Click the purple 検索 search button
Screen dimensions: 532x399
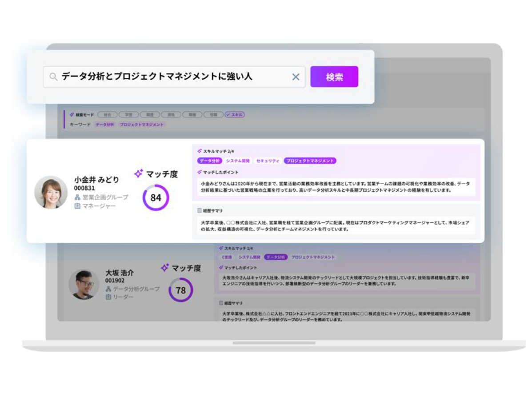click(x=334, y=77)
